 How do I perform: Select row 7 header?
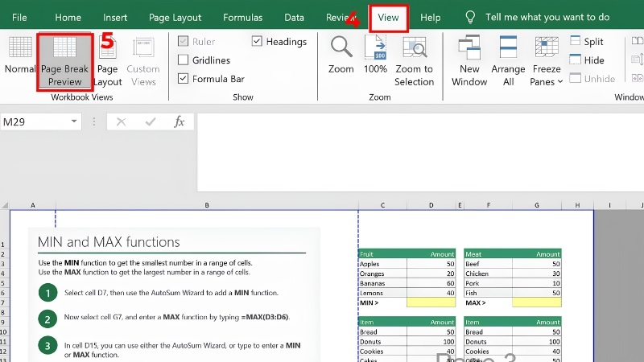pyautogui.click(x=3, y=303)
